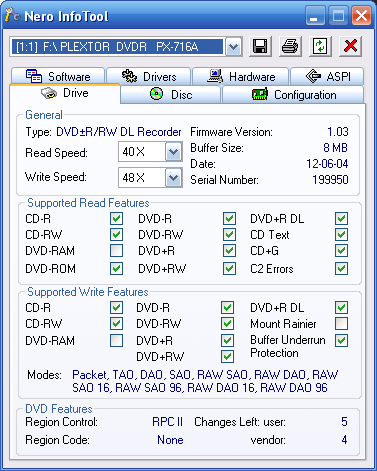
Task: Click the Print icon
Action: tap(290, 46)
